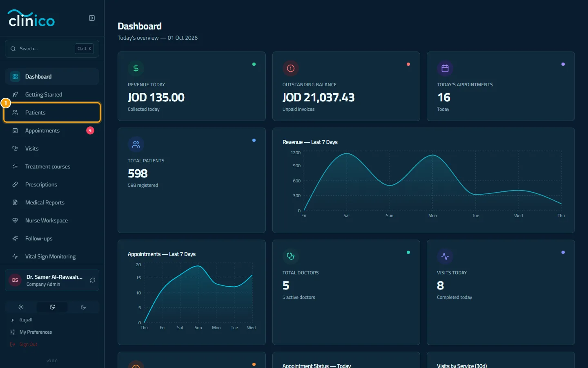Click the sparkle icon beside Follow-ups
Viewport: 588px width, 368px height.
pyautogui.click(x=15, y=238)
